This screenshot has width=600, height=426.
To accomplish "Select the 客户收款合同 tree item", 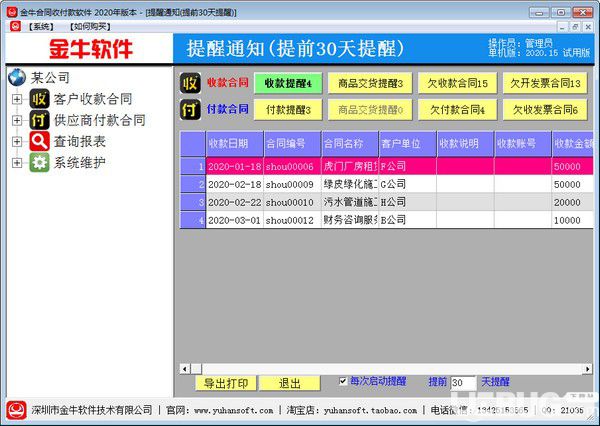I will click(x=93, y=99).
